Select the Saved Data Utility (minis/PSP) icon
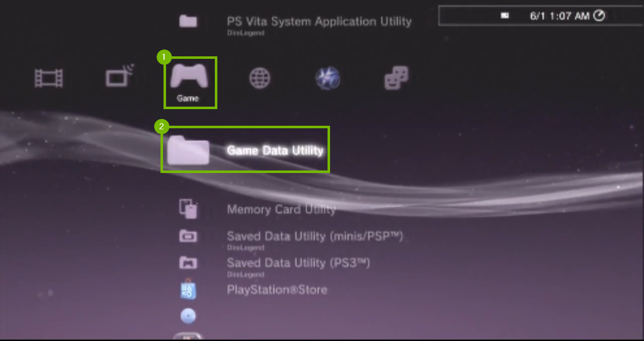The image size is (644, 341). coord(188,236)
